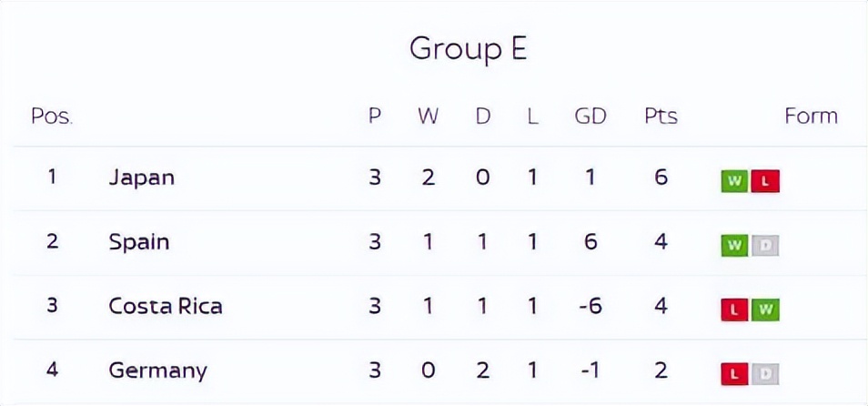Click Germany's red L form badge
This screenshot has width=868, height=406.
coord(734,374)
